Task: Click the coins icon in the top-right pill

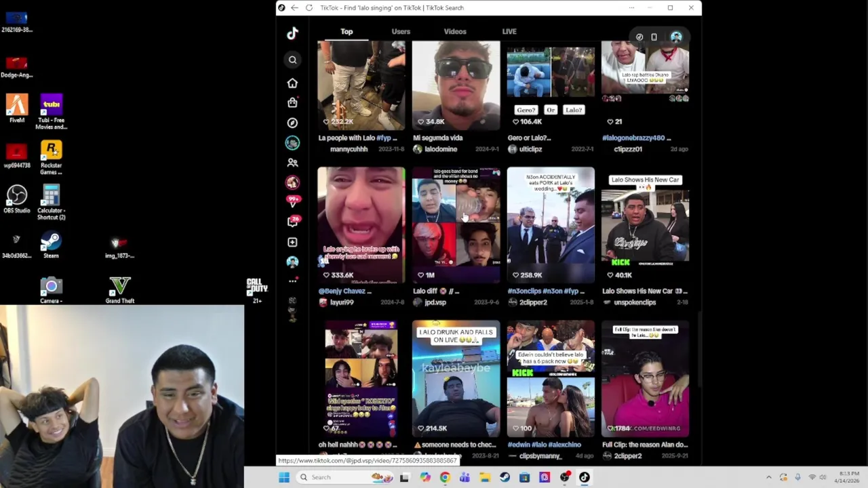Action: coord(639,37)
